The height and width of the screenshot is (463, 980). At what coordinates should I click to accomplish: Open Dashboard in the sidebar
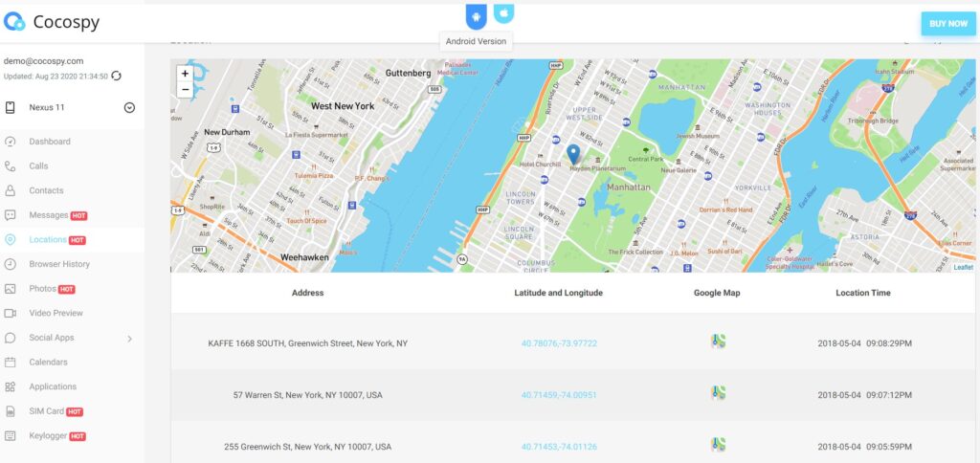pos(50,142)
